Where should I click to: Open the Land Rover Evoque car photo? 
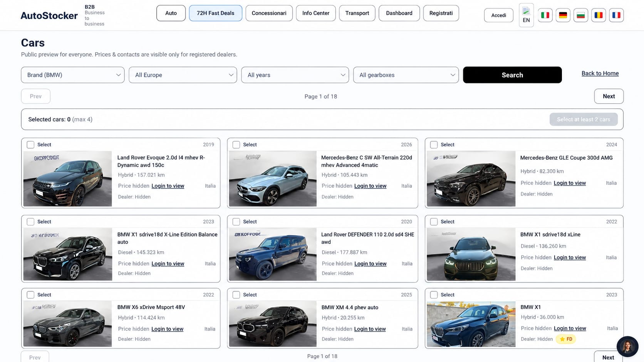pyautogui.click(x=67, y=178)
